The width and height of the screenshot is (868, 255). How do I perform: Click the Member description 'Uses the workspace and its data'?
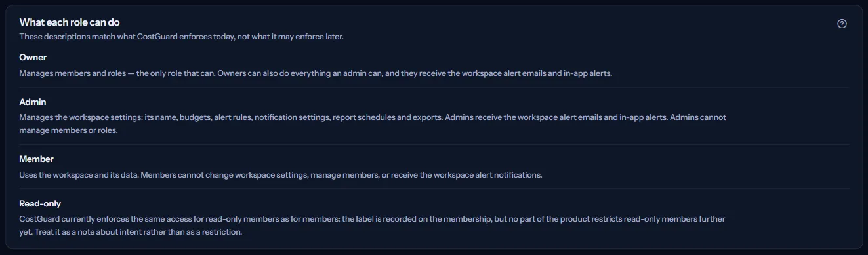point(281,176)
